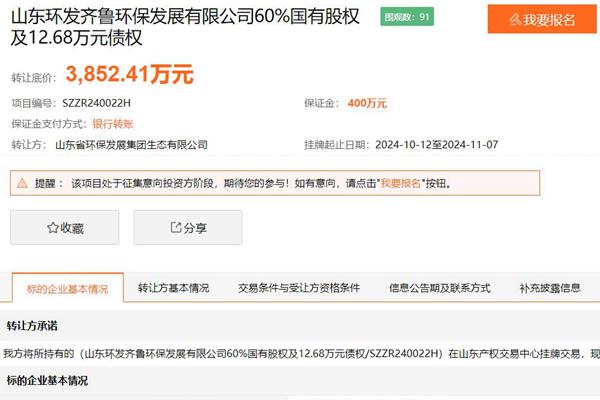
Task: Click the 转让方承诺 section heading
Action: point(32,326)
